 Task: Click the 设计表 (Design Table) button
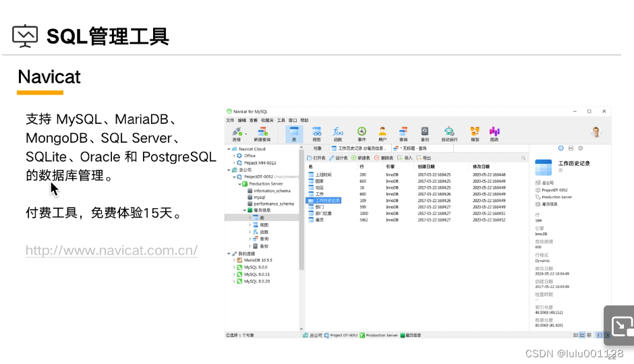point(339,158)
